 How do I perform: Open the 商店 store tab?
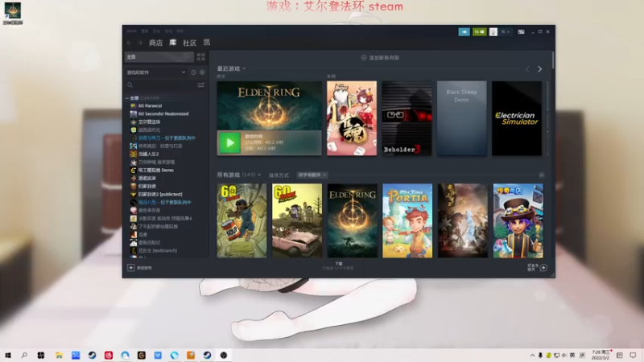(155, 43)
